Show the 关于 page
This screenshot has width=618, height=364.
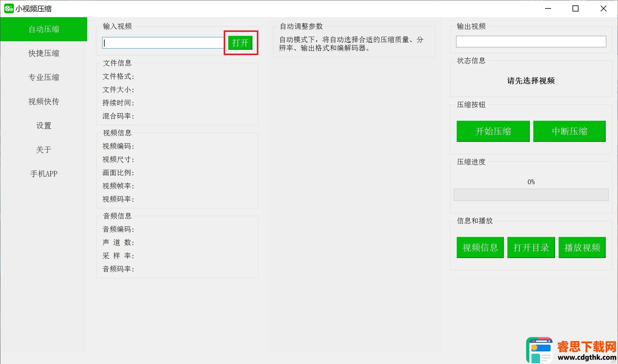(44, 150)
